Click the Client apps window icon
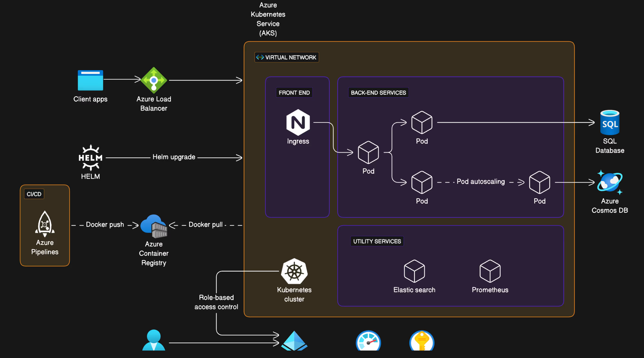Image resolution: width=644 pixels, height=358 pixels. pos(90,80)
